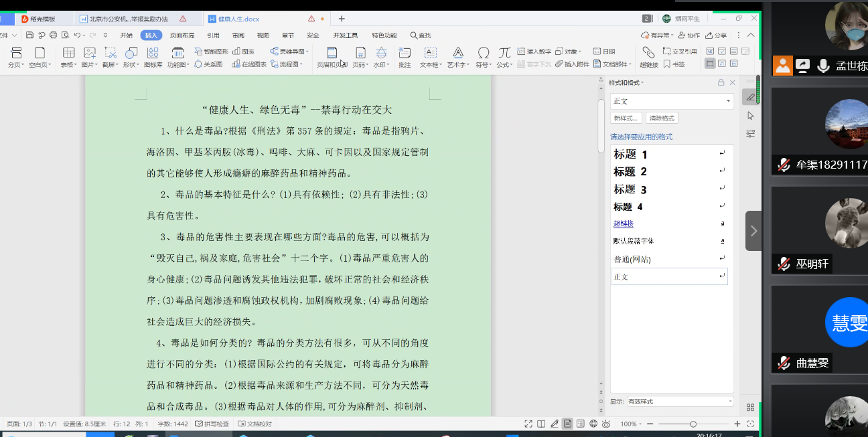Open the Shapes tool
Viewport: 868px width, 437px height.
[131, 54]
